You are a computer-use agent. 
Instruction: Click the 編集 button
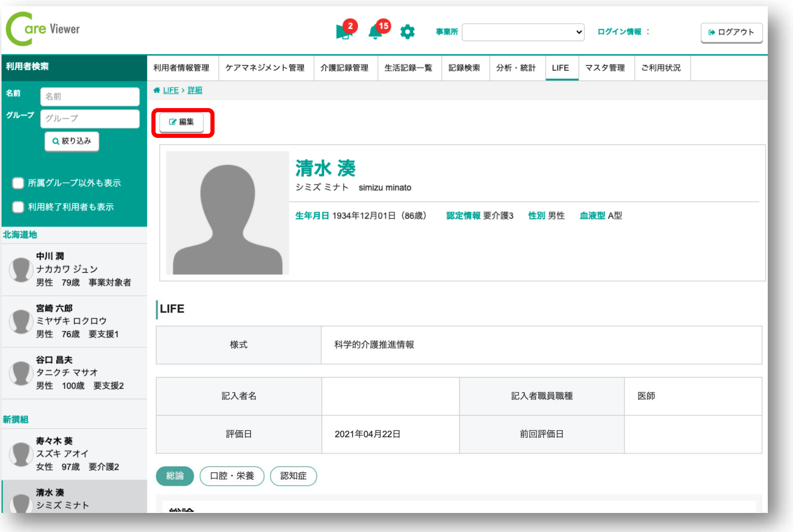coord(182,122)
